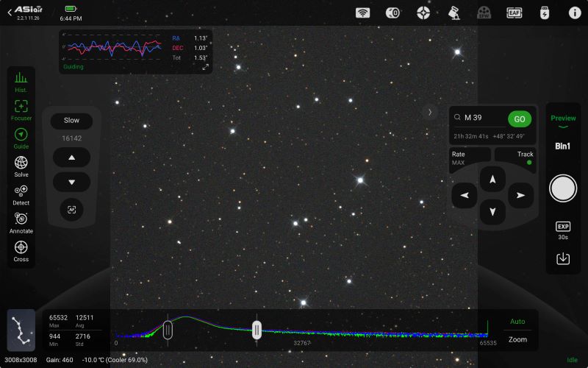Enable Auto histogram stretch

[517, 322]
